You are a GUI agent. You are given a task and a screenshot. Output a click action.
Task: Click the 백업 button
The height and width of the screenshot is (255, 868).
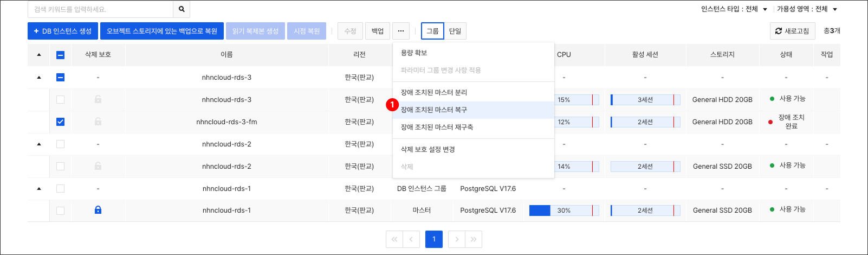coord(378,31)
